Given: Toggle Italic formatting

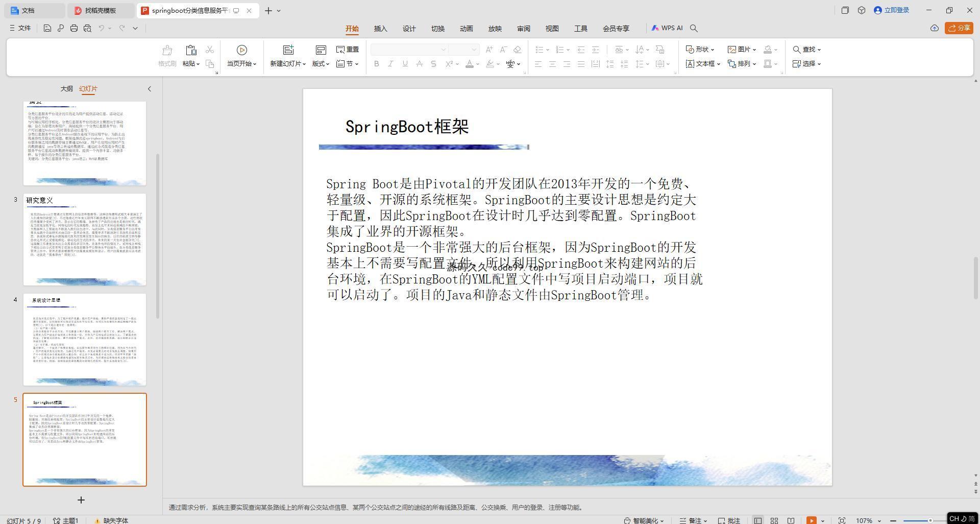Looking at the screenshot, I should (x=391, y=64).
